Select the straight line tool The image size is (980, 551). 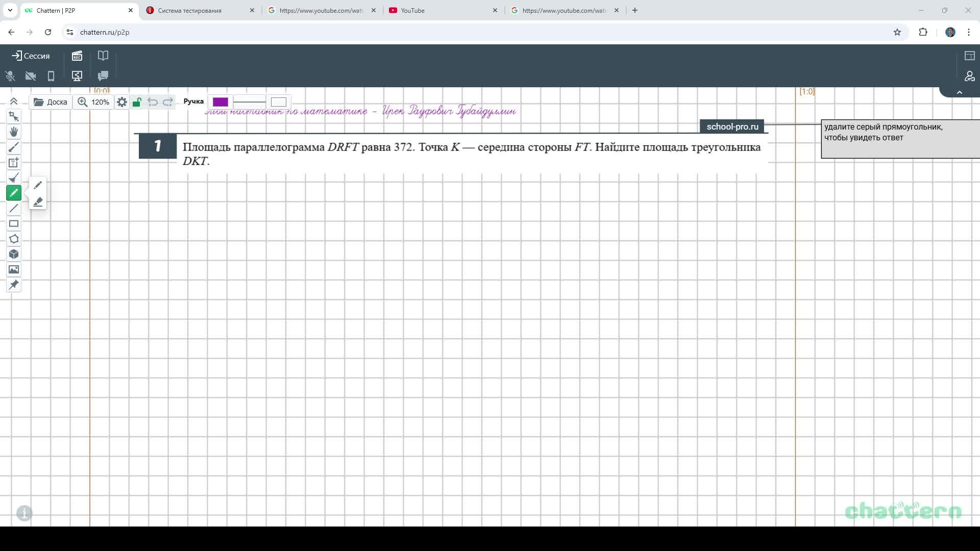tap(14, 208)
